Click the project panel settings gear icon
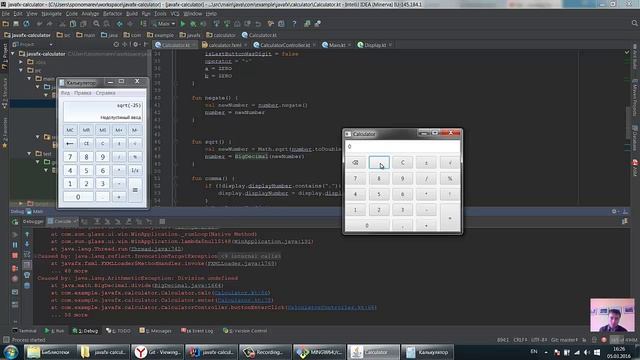This screenshot has width=640, height=360. tap(136, 44)
